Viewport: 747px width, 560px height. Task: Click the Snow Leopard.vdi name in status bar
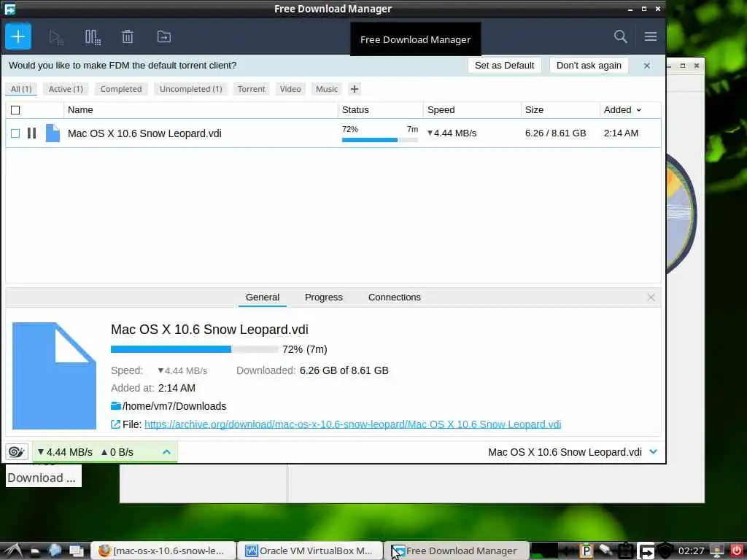point(565,452)
